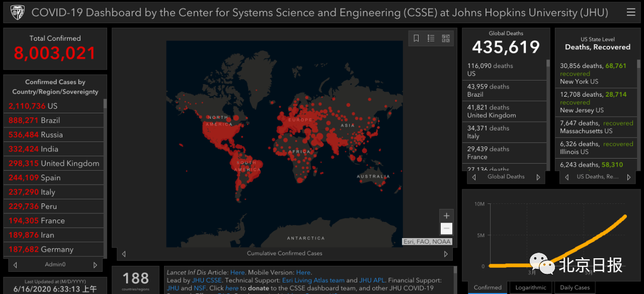Select United Kingdom row with 41,821 deaths
644x294 pixels.
505,111
